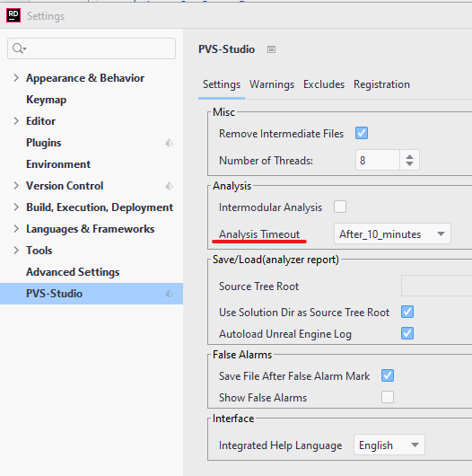Uncheck Save File After False Alarm Mark
This screenshot has height=476, width=472.
pos(388,375)
